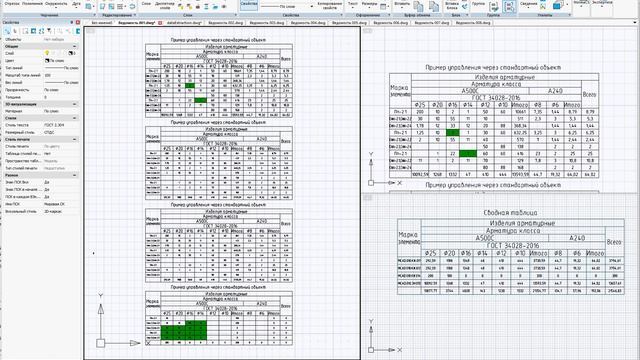Click green Ø16 cell in upper-right viewport table
Image resolution: width=640 pixels, height=360 pixels.
point(452,133)
